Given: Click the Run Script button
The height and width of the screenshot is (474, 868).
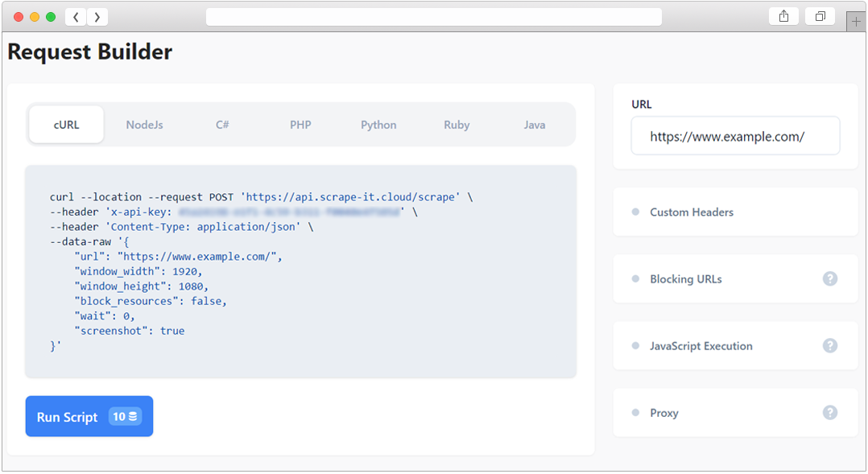Looking at the screenshot, I should click(89, 417).
